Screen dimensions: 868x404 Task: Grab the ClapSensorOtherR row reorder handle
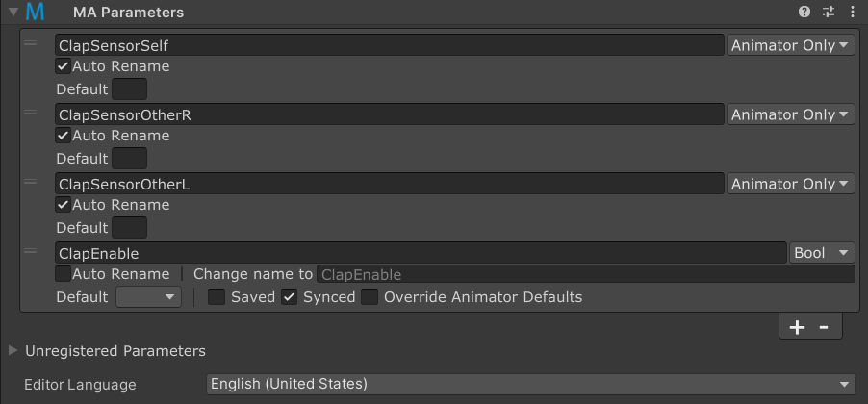31,113
